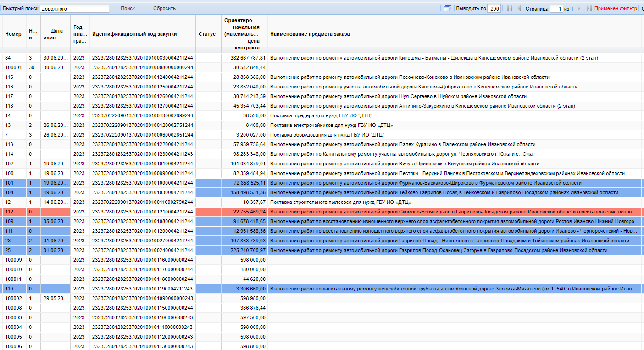Sort by the "Год пла… гра…" column header

point(80,34)
